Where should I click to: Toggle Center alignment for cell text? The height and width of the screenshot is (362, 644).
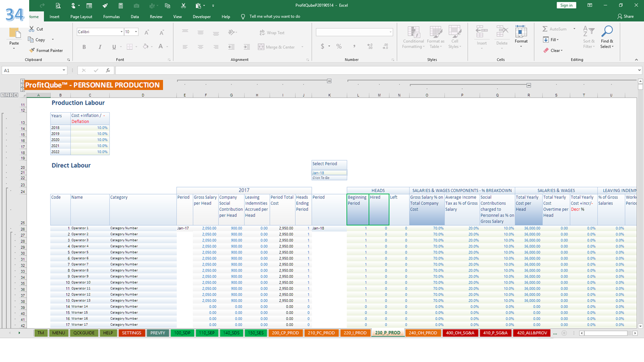200,47
